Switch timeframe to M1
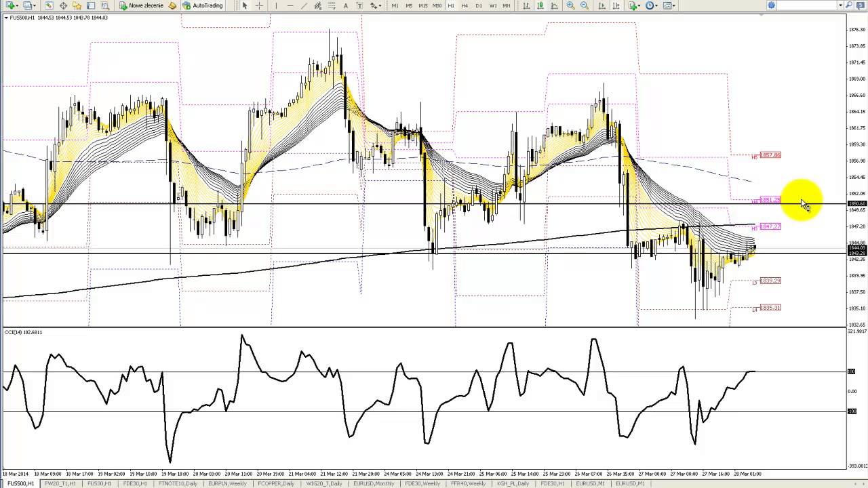The height and width of the screenshot is (488, 868). coord(395,5)
